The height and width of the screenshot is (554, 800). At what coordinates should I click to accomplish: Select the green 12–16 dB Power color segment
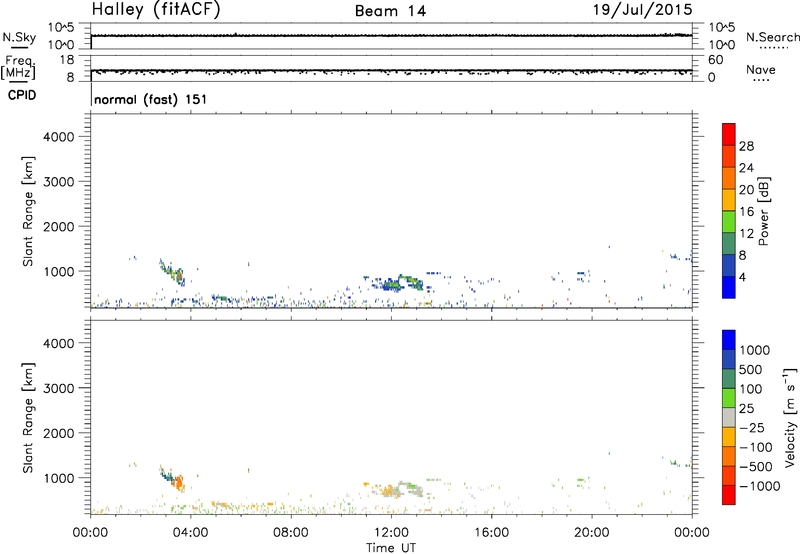coord(729,221)
